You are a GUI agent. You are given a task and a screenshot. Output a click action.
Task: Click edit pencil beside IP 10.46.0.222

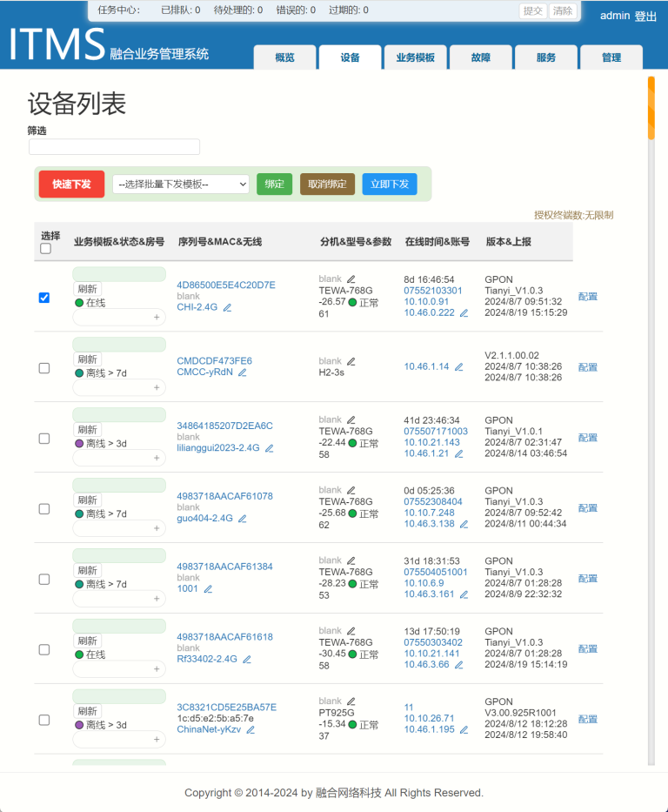(x=464, y=313)
